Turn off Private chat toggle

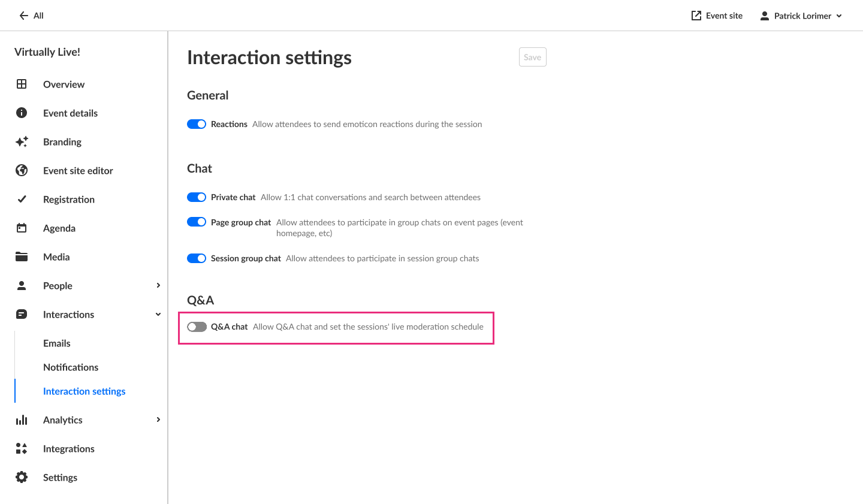coord(197,197)
